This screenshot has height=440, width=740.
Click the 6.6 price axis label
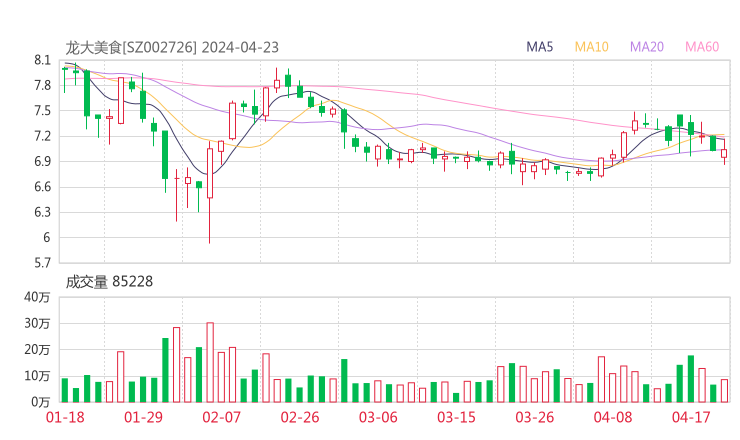pyautogui.click(x=42, y=187)
